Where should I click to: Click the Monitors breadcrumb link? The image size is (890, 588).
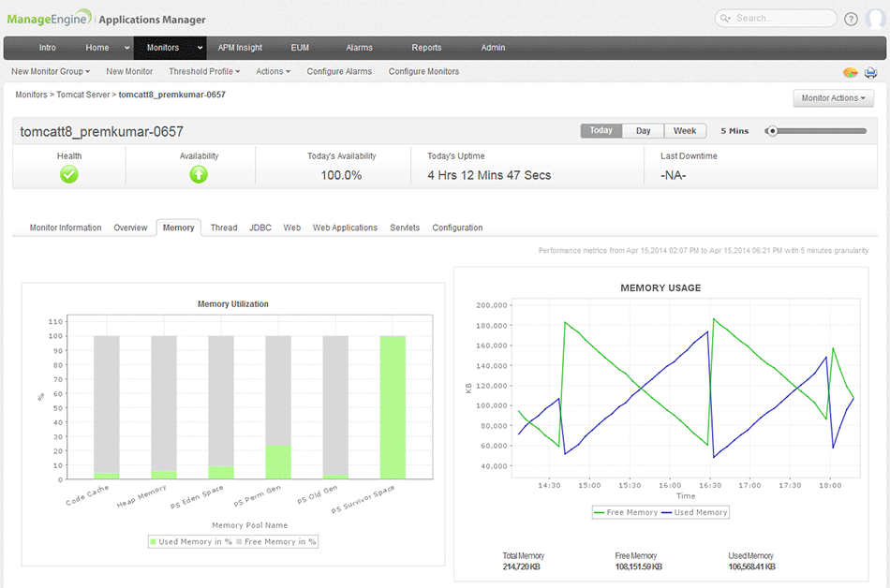tap(31, 95)
